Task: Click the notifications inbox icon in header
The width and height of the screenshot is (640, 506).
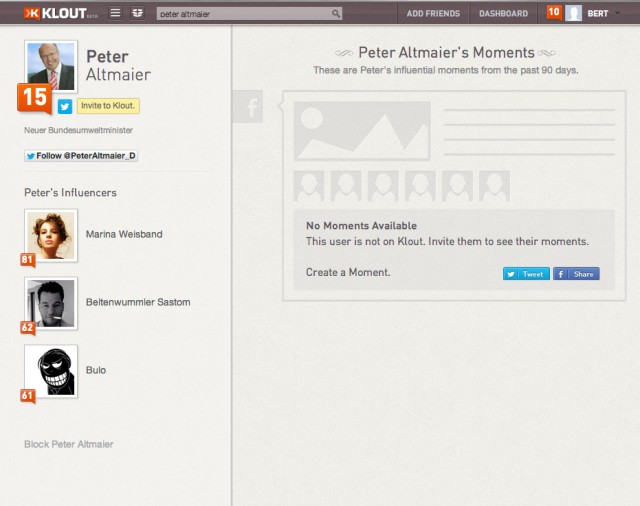Action: coord(137,13)
